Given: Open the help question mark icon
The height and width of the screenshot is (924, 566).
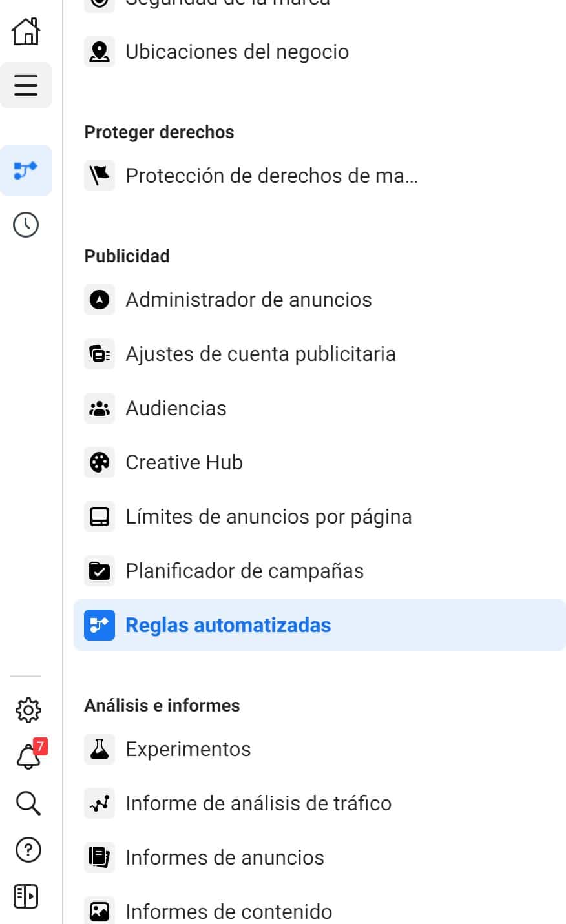Looking at the screenshot, I should (28, 850).
